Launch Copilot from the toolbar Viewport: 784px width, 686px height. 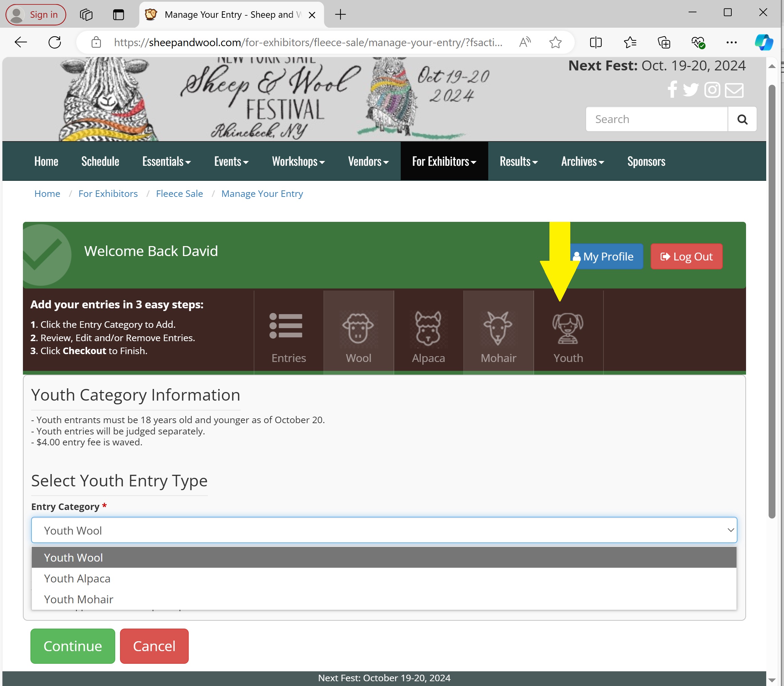click(764, 42)
